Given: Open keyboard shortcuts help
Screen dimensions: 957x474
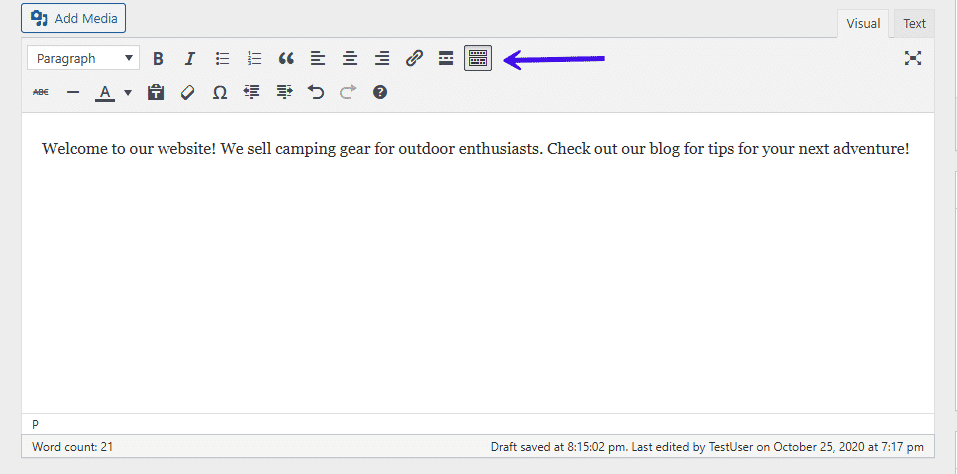Looking at the screenshot, I should [380, 92].
